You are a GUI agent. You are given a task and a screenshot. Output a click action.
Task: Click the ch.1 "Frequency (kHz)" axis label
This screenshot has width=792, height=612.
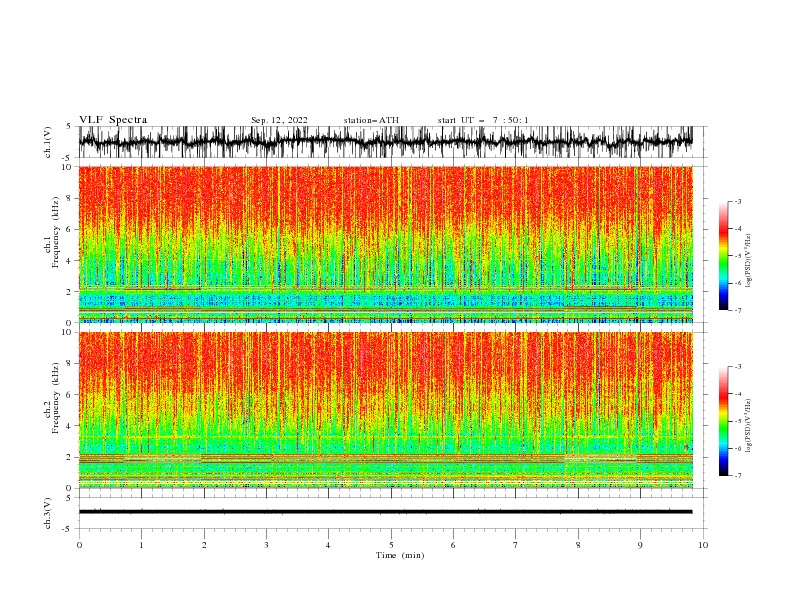pos(56,233)
